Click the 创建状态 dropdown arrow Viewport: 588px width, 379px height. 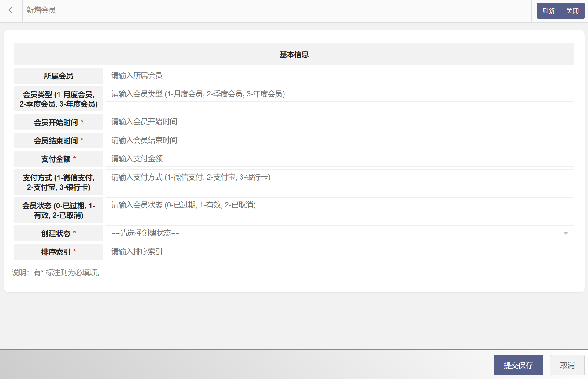click(x=565, y=233)
